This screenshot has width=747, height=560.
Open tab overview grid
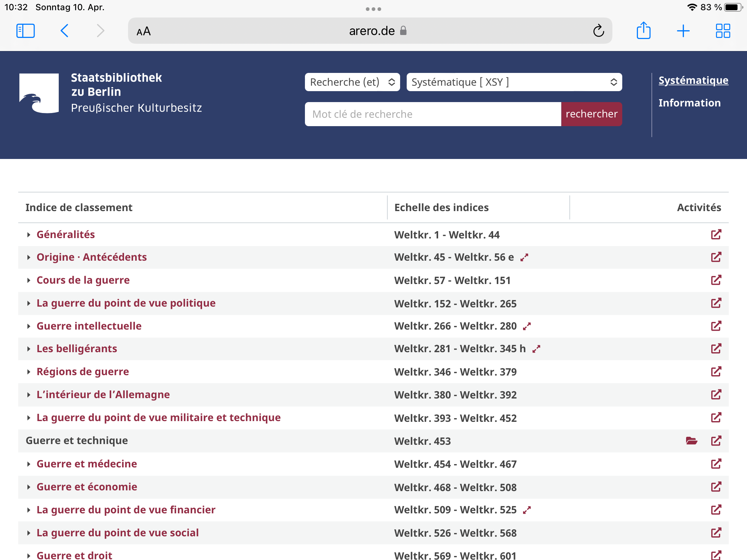(x=723, y=31)
